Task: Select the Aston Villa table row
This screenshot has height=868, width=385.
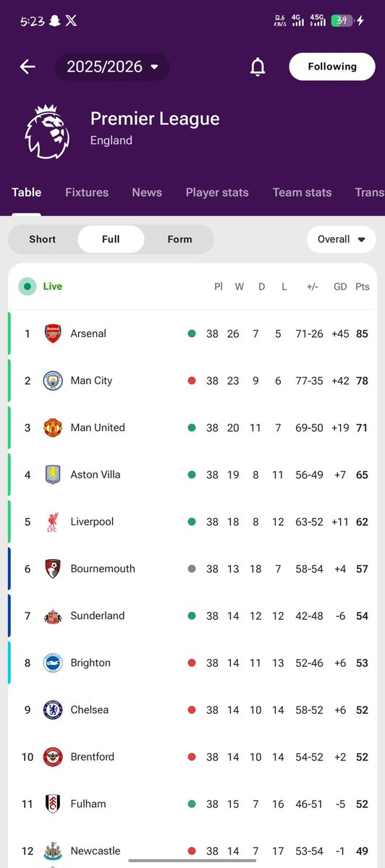Action: [192, 475]
